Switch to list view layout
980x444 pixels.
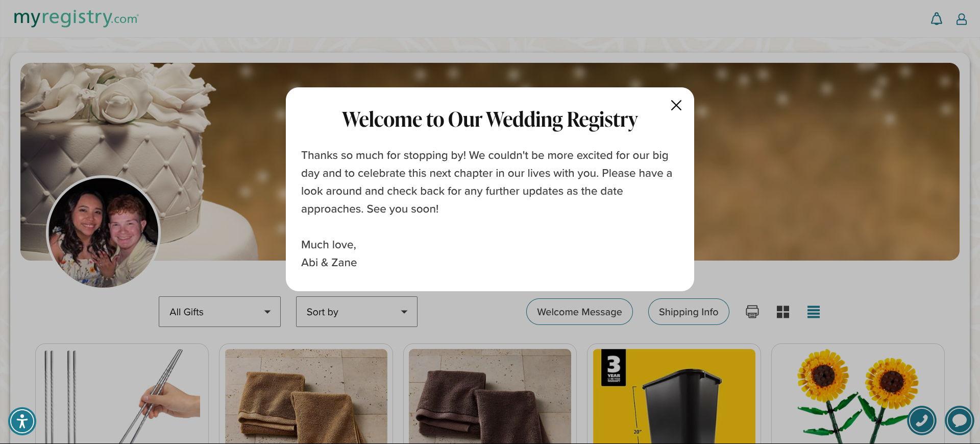pyautogui.click(x=813, y=312)
